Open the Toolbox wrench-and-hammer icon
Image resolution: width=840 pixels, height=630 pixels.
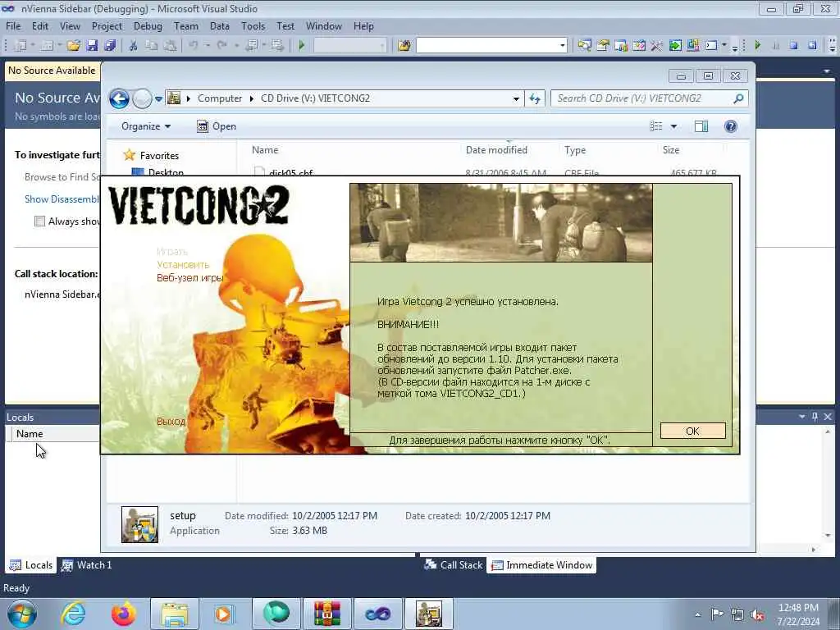657,46
